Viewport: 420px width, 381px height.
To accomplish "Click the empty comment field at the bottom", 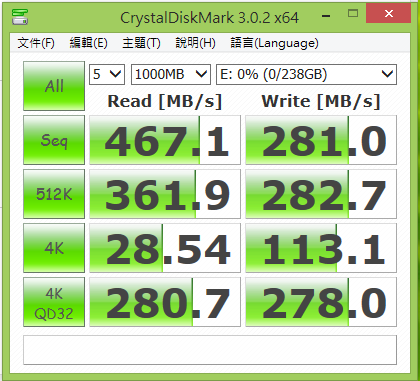I will coord(210,350).
